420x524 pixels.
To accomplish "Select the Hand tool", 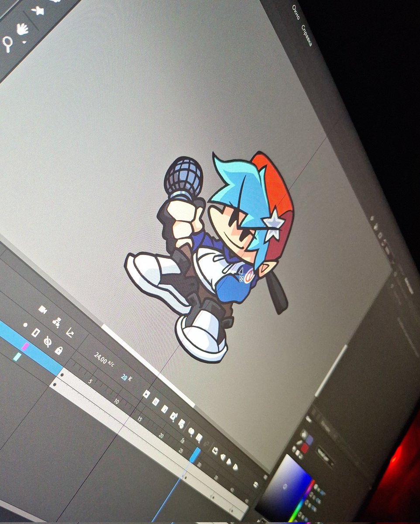I will coord(22,29).
